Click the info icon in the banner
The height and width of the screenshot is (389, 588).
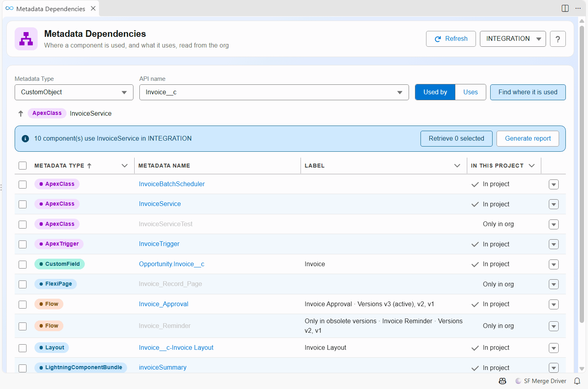(25, 139)
